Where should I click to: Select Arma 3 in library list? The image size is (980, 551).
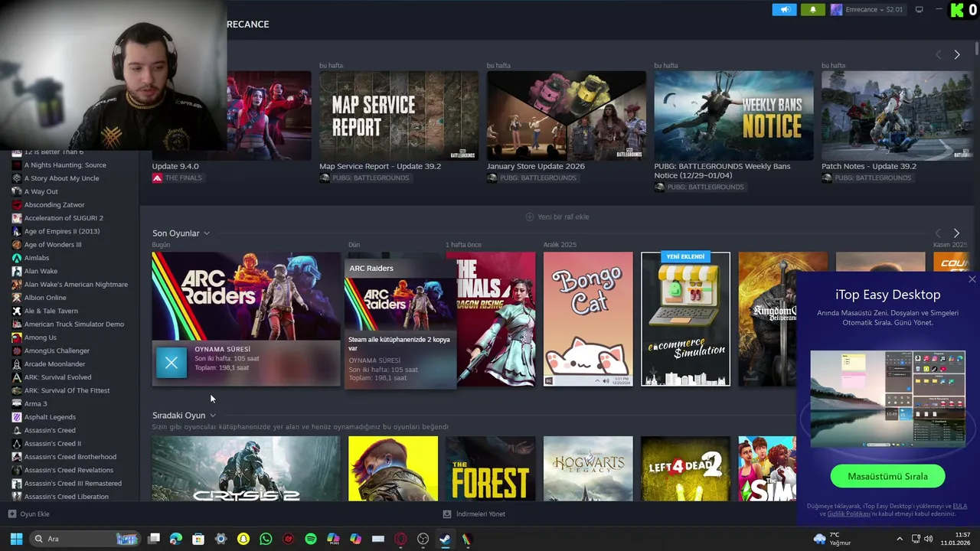tap(35, 404)
